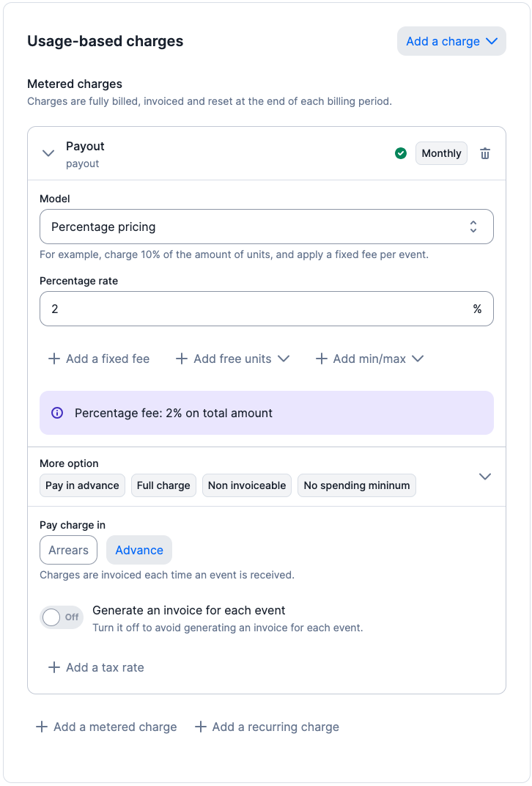The image size is (532, 786).
Task: Open the Percentage pricing model dropdown
Action: (266, 227)
